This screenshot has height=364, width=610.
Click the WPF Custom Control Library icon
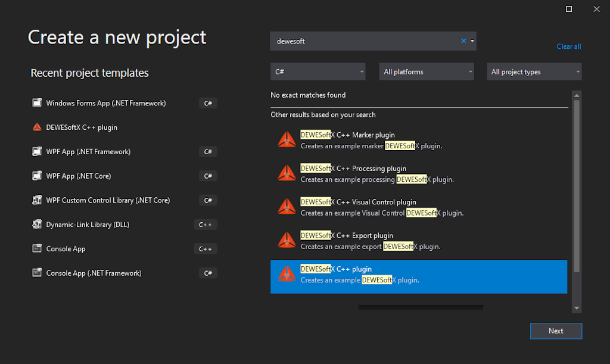37,200
